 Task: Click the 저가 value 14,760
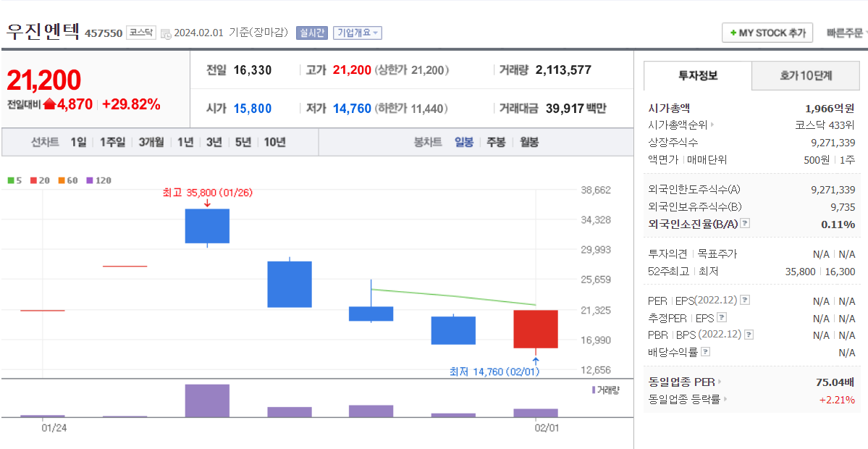coord(352,109)
